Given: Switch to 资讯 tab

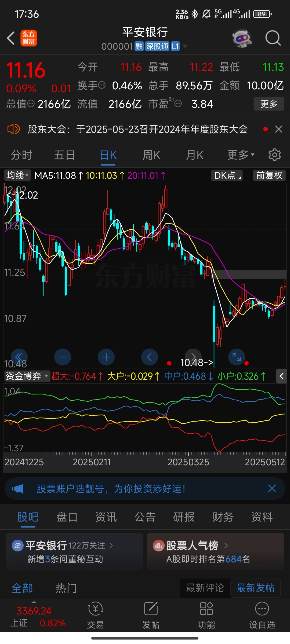Looking at the screenshot, I should (106, 517).
